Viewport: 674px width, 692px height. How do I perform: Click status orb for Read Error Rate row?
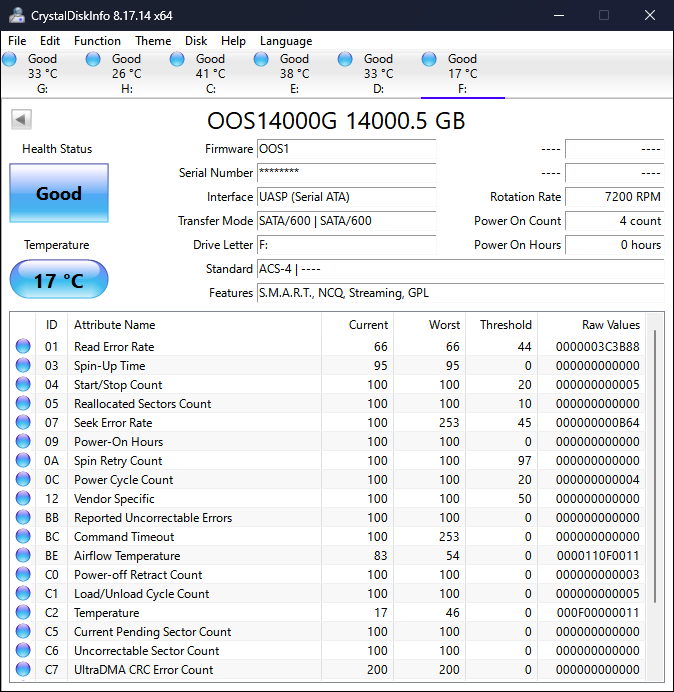(23, 346)
